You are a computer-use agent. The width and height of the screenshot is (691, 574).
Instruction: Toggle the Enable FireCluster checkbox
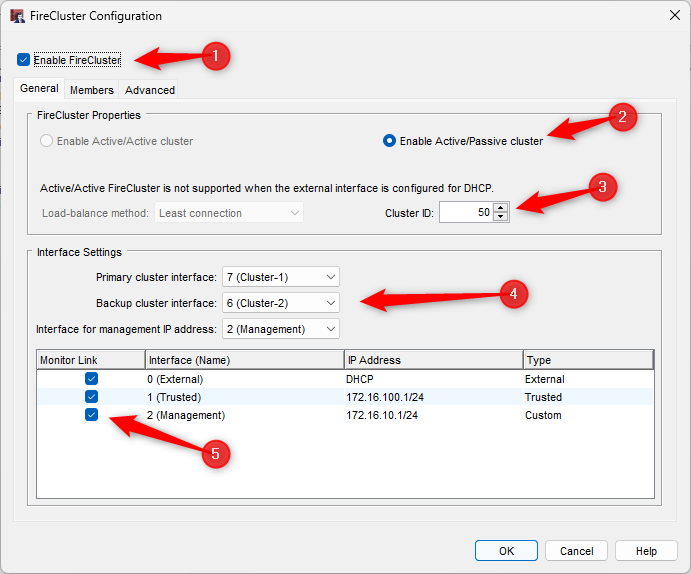pyautogui.click(x=23, y=59)
